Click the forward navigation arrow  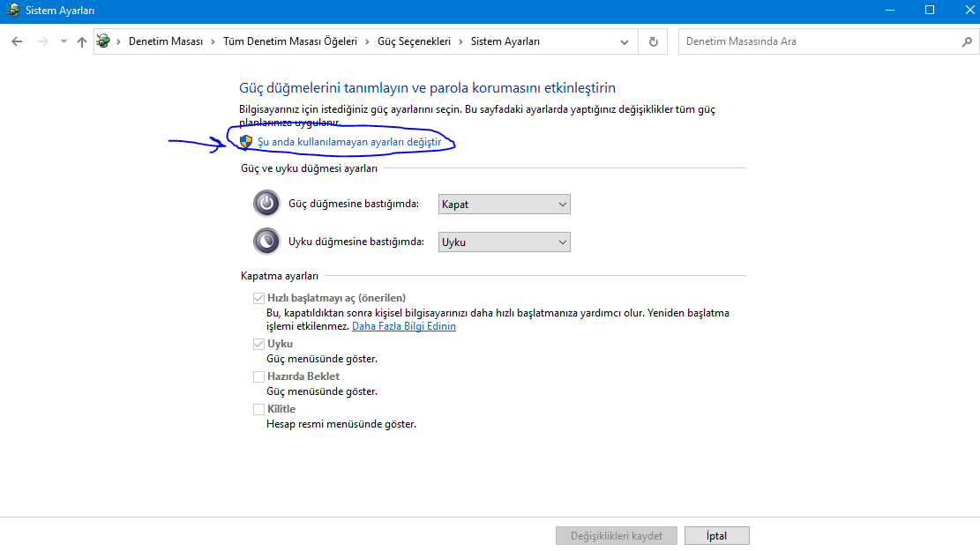point(42,41)
